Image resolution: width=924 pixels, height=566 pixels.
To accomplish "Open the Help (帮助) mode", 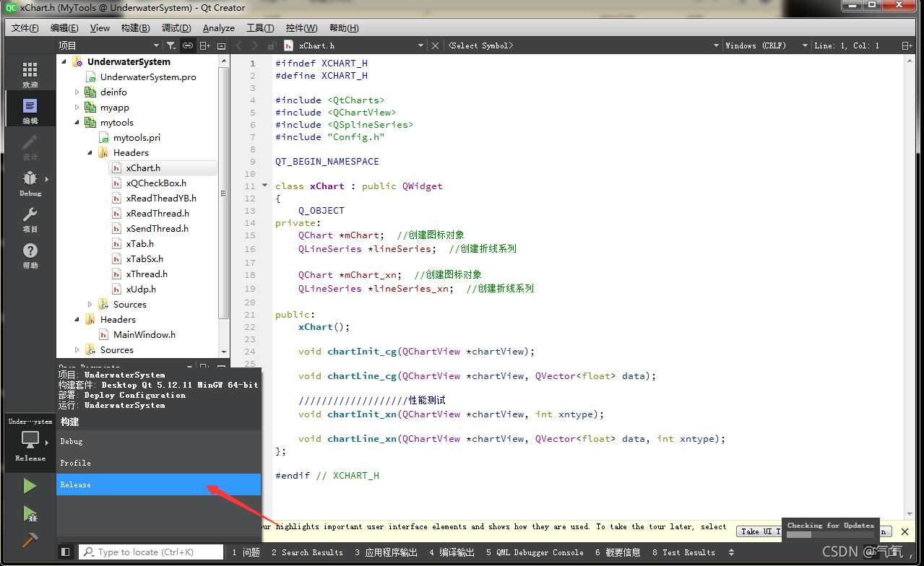I will tap(30, 254).
